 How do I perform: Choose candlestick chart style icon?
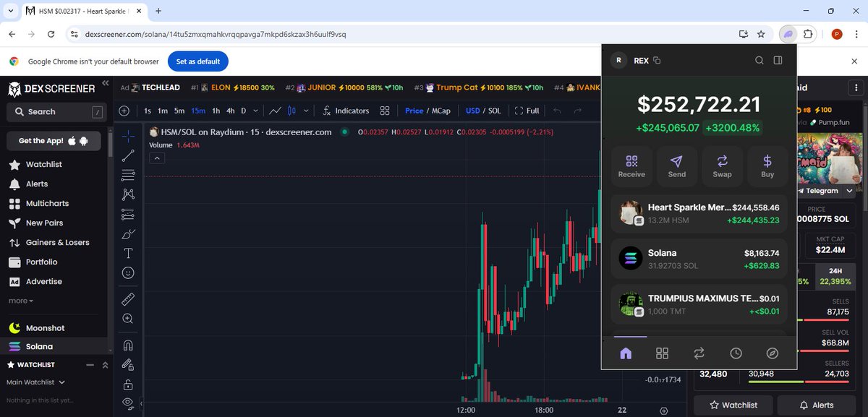[292, 111]
